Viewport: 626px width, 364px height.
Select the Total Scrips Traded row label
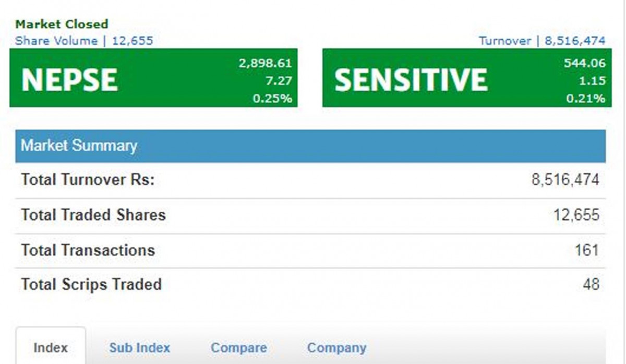tap(91, 285)
